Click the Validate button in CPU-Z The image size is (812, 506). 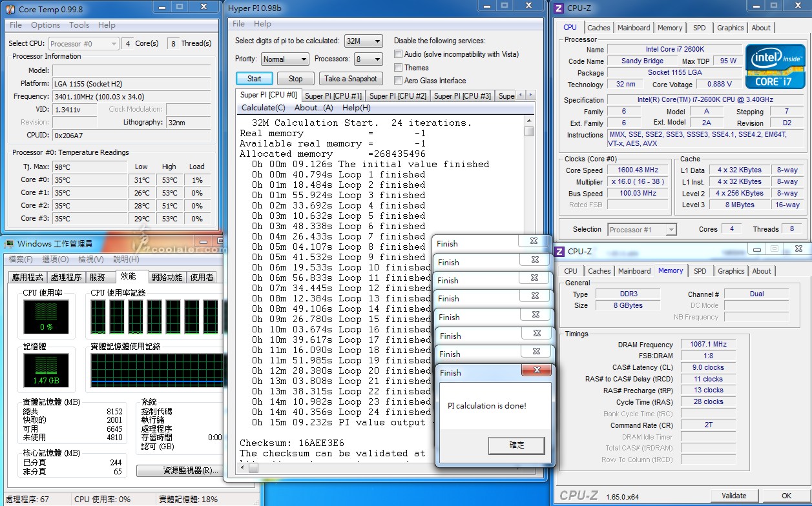pyautogui.click(x=734, y=496)
